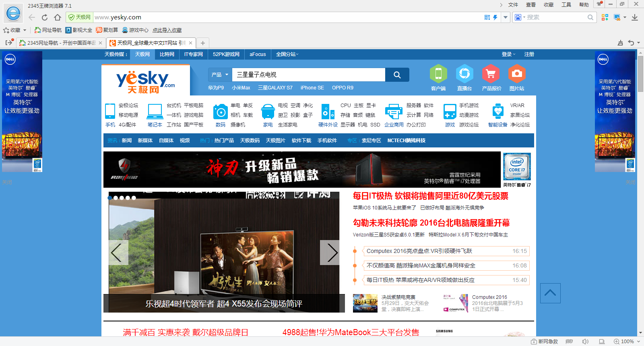Open the 52PK游戏网 site tab

pos(226,54)
